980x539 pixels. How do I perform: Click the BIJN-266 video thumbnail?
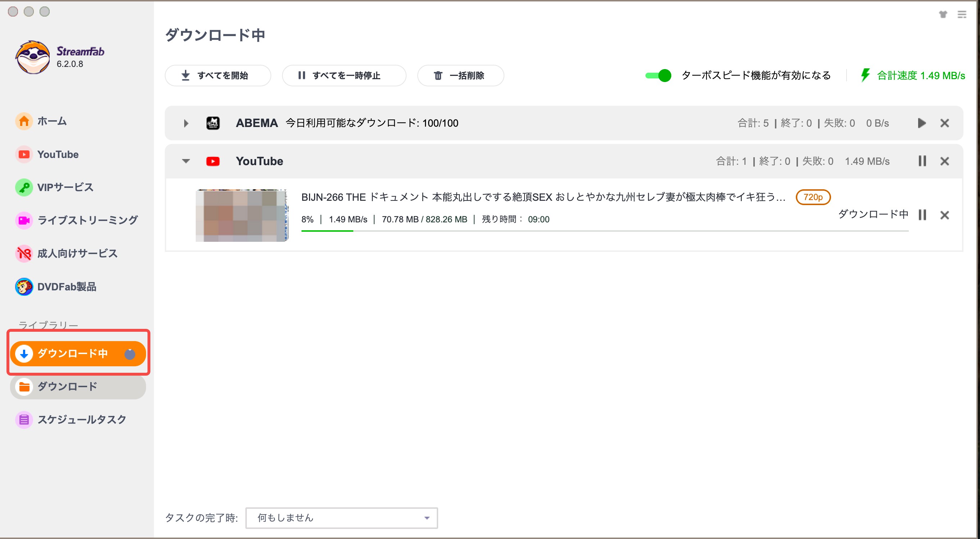(x=242, y=215)
